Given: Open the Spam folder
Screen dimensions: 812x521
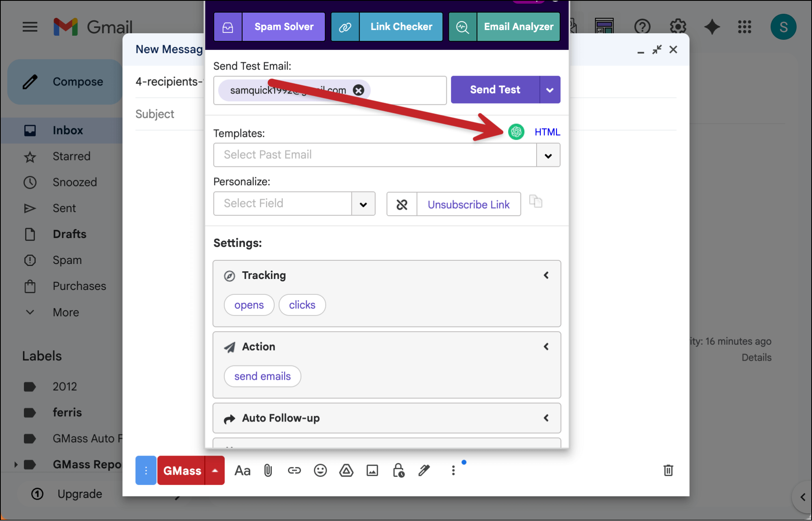Looking at the screenshot, I should point(67,260).
